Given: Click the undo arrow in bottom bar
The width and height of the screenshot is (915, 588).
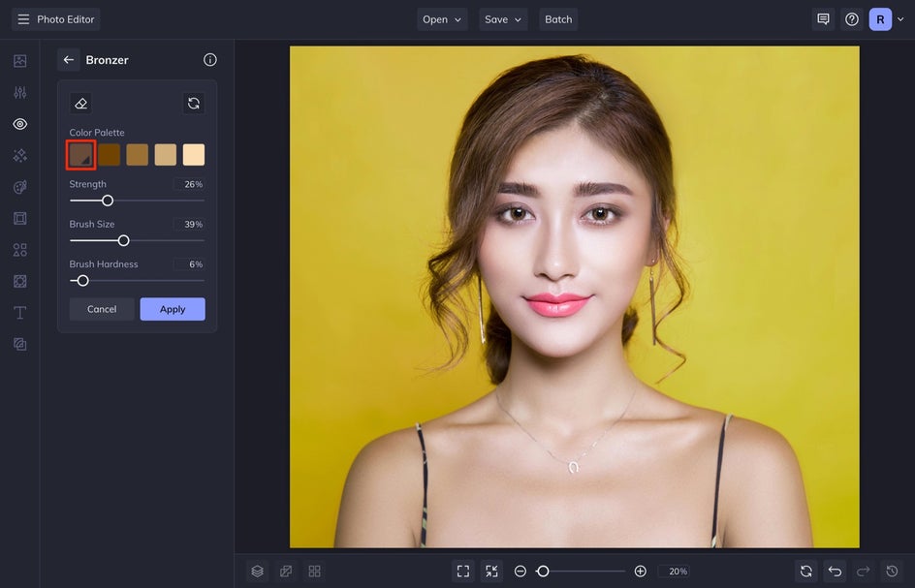Looking at the screenshot, I should (x=835, y=572).
